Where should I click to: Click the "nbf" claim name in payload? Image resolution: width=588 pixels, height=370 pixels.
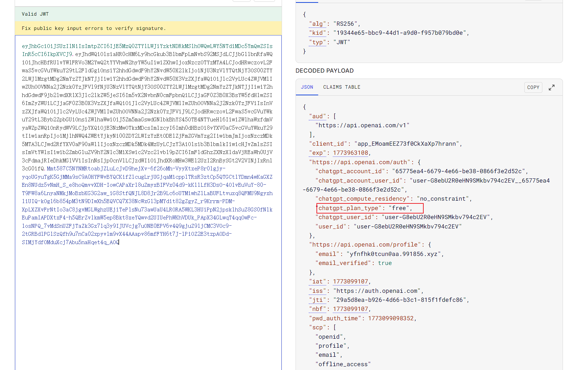click(x=317, y=309)
